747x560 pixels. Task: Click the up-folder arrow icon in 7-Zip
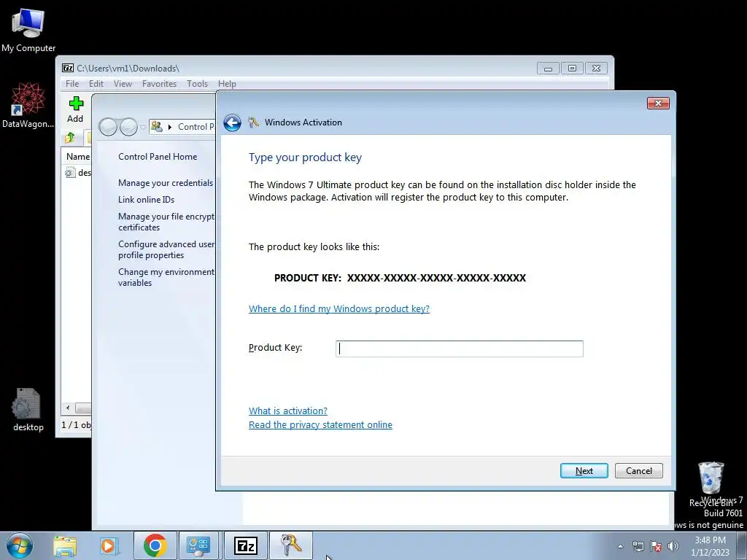coord(70,138)
